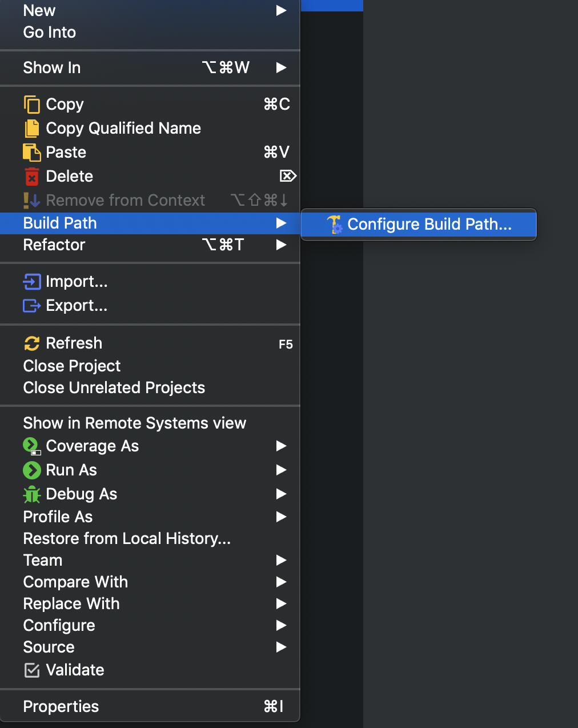Expand the New submenu arrow
Screen dimensions: 578x728
[281, 10]
